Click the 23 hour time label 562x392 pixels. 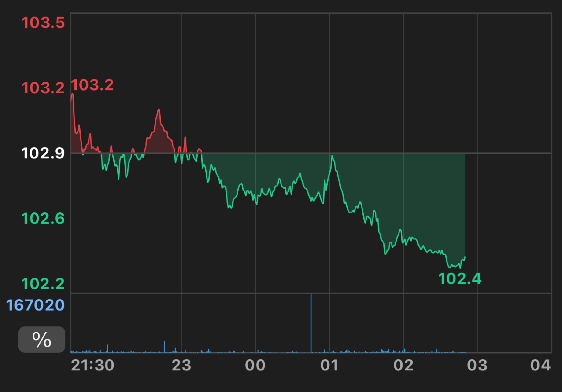[181, 365]
